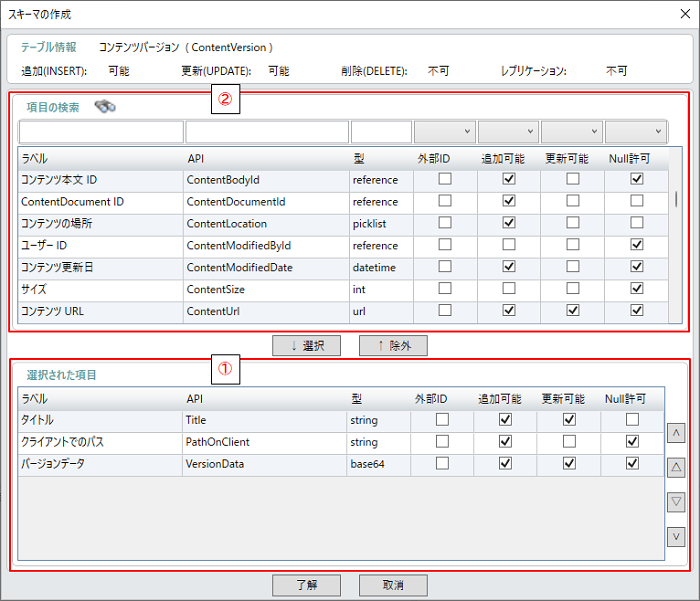700x601 pixels.
Task: Click the search list vertical scrollbar
Action: point(676,200)
